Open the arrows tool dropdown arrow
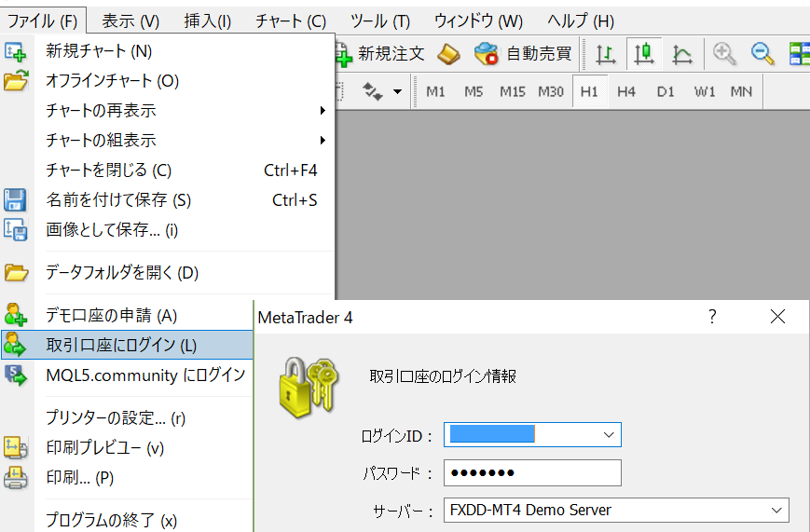 [397, 92]
